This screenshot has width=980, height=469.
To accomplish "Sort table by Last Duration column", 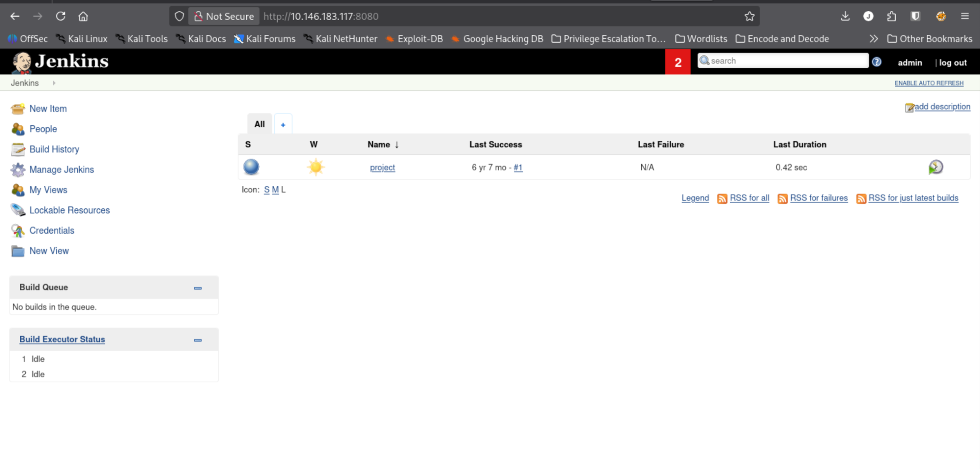I will [x=799, y=145].
